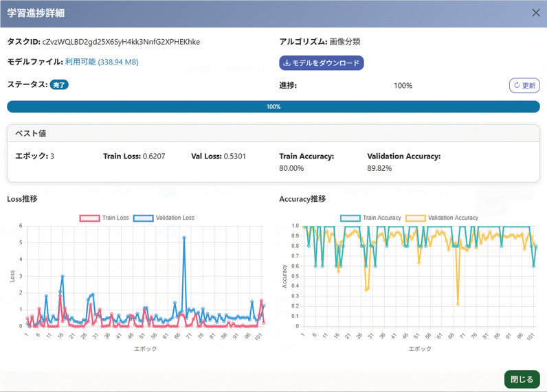
Task: Click the highest Validation Loss peak point
Action: (x=184, y=238)
